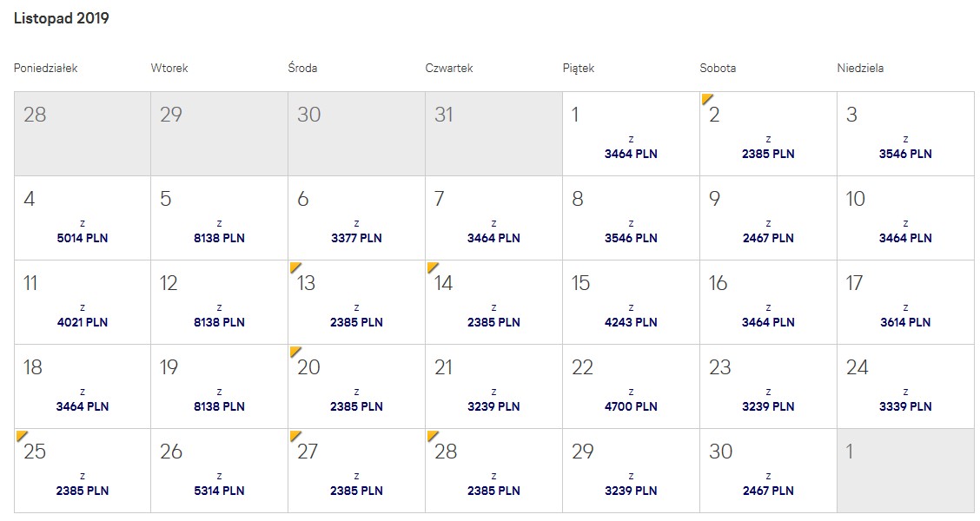Click the yellow corner marker on November 27
This screenshot has height=521, width=980.
295,435
